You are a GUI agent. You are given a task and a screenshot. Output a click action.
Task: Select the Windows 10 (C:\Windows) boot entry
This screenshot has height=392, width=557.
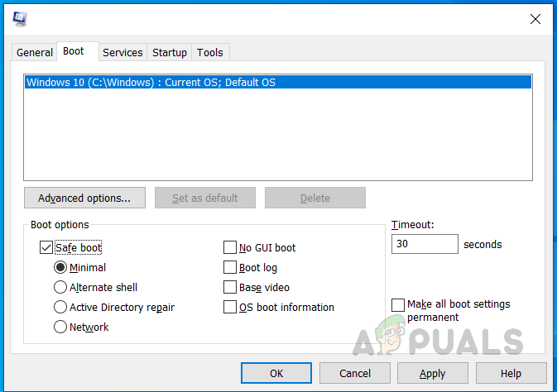click(278, 83)
